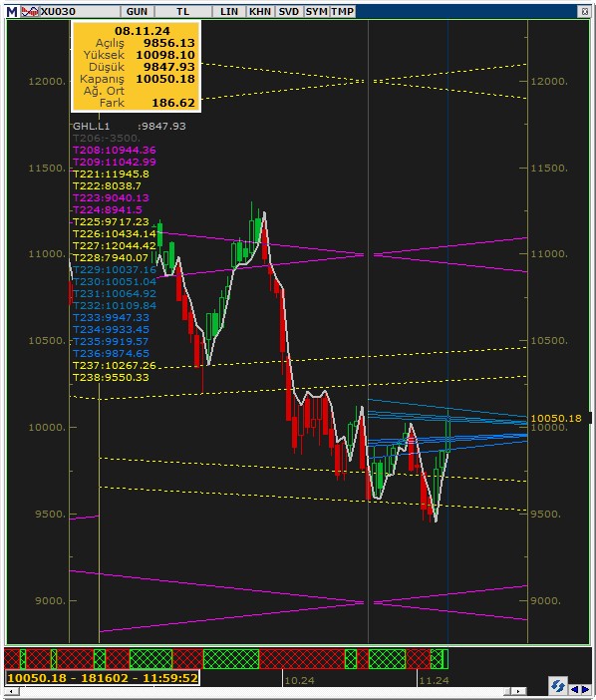Click the left blue arrow navigation icon
The width and height of the screenshot is (596, 700).
(x=575, y=690)
